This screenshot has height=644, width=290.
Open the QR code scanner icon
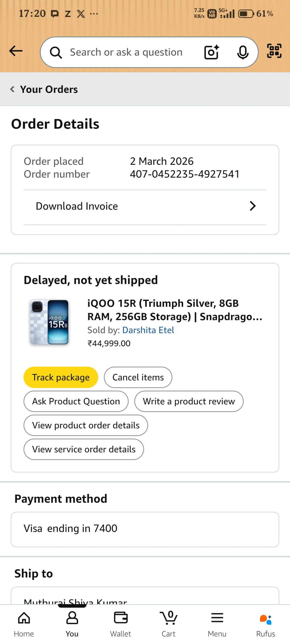point(274,51)
